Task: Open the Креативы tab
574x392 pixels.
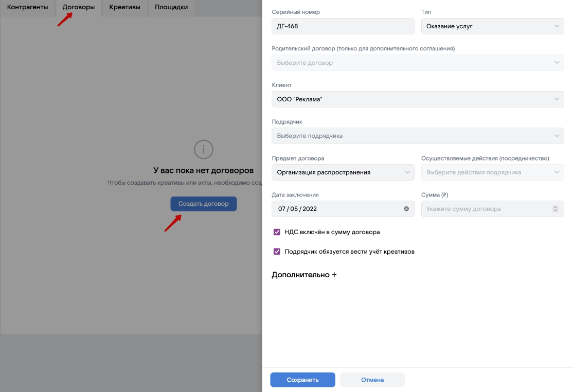Action: click(x=124, y=7)
